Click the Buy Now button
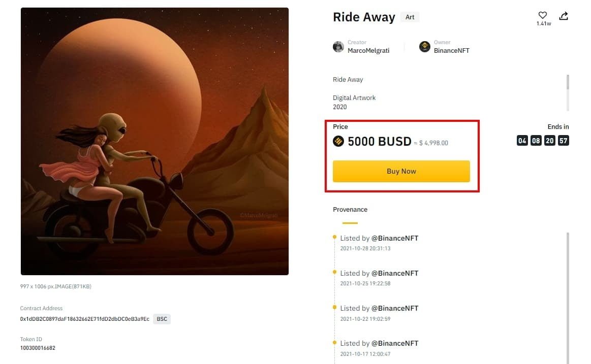Viewport: 591px width, 364px height. tap(401, 171)
